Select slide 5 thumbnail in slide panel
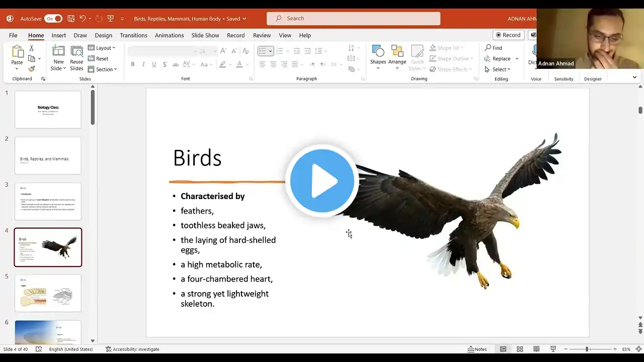 (x=48, y=293)
